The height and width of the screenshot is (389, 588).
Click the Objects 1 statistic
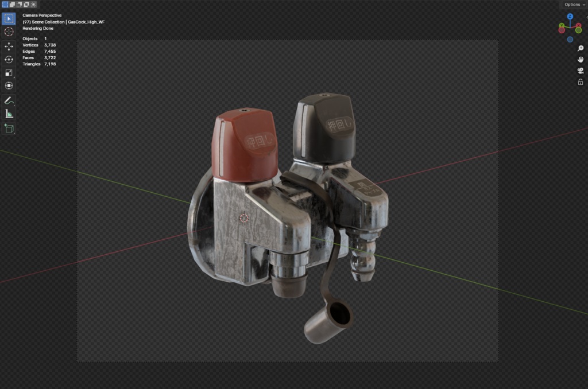point(34,38)
